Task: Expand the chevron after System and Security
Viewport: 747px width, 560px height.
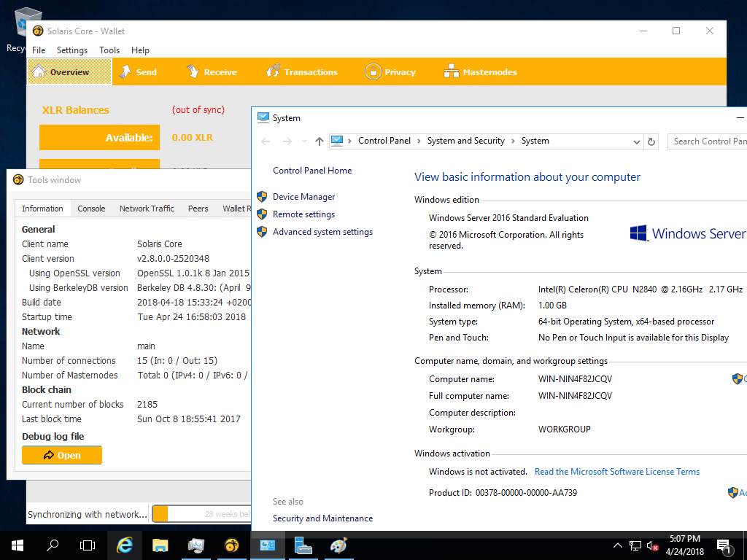Action: [x=513, y=141]
